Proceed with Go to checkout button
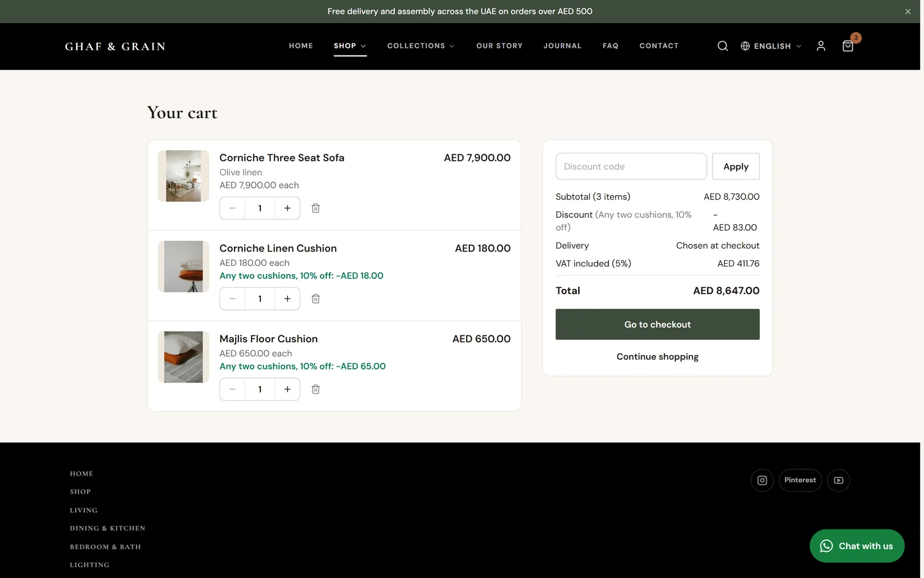The width and height of the screenshot is (924, 578). click(658, 324)
